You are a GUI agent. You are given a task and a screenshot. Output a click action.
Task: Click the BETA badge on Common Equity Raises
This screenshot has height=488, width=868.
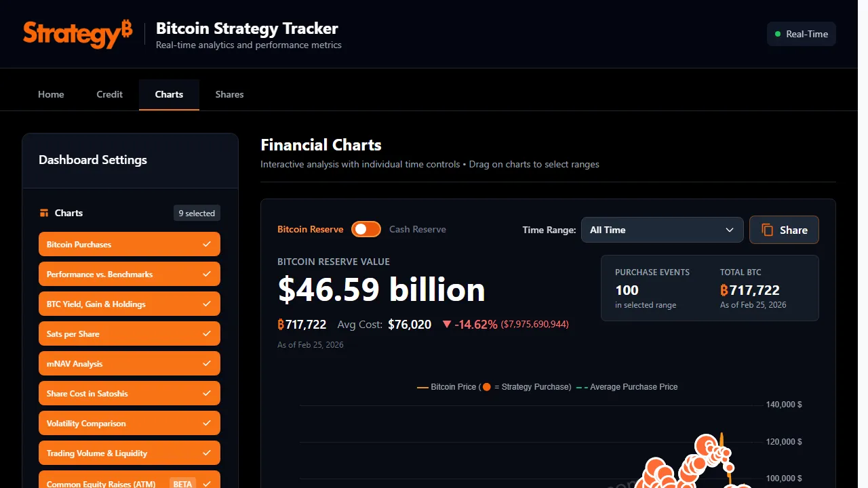tap(182, 484)
